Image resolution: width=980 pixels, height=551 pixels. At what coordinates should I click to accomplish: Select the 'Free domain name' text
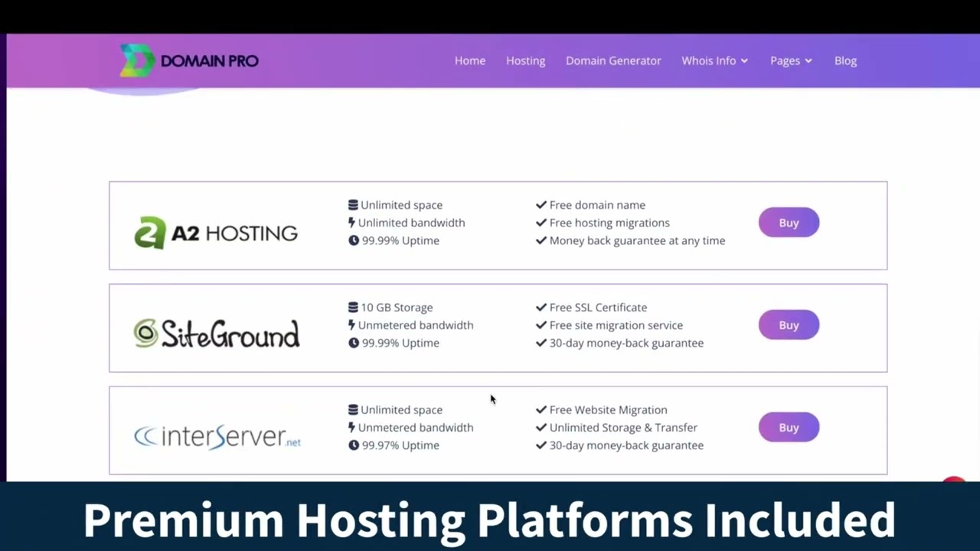[x=597, y=205]
